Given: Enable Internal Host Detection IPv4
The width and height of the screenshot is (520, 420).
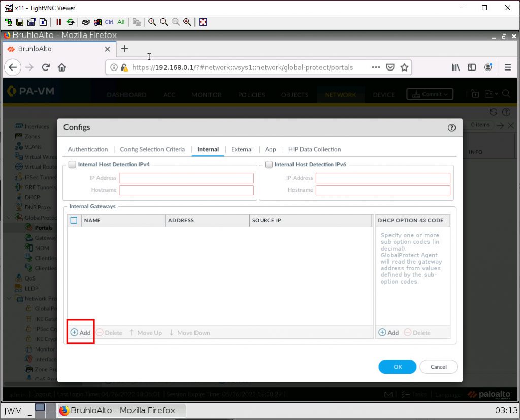Looking at the screenshot, I should [72, 164].
